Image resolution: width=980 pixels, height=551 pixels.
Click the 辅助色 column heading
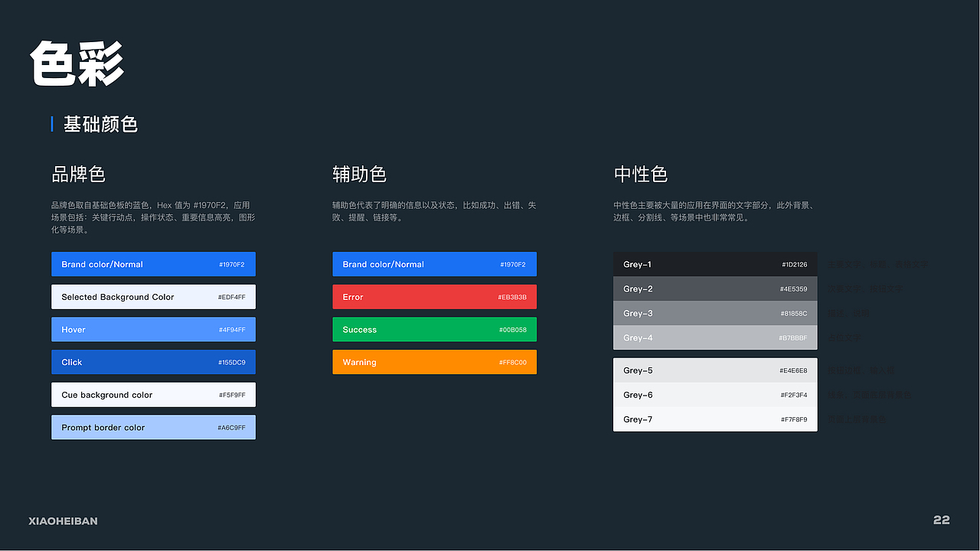[x=359, y=174]
